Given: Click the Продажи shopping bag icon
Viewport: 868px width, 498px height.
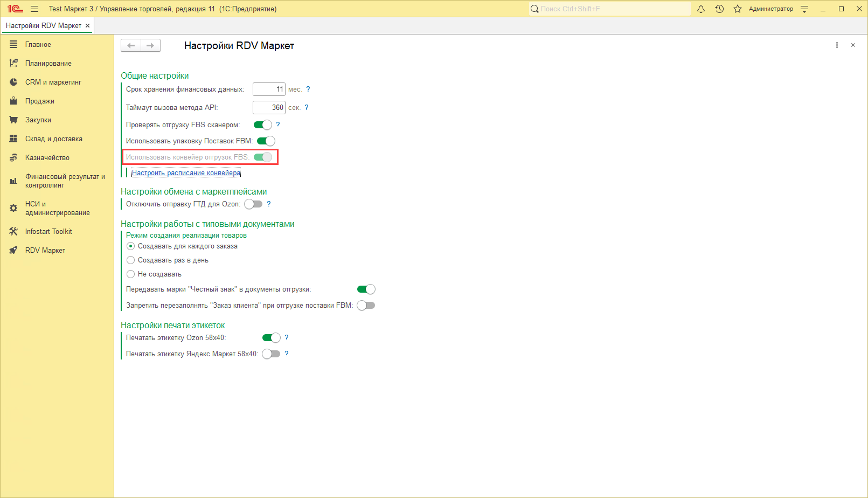Looking at the screenshot, I should tap(13, 101).
